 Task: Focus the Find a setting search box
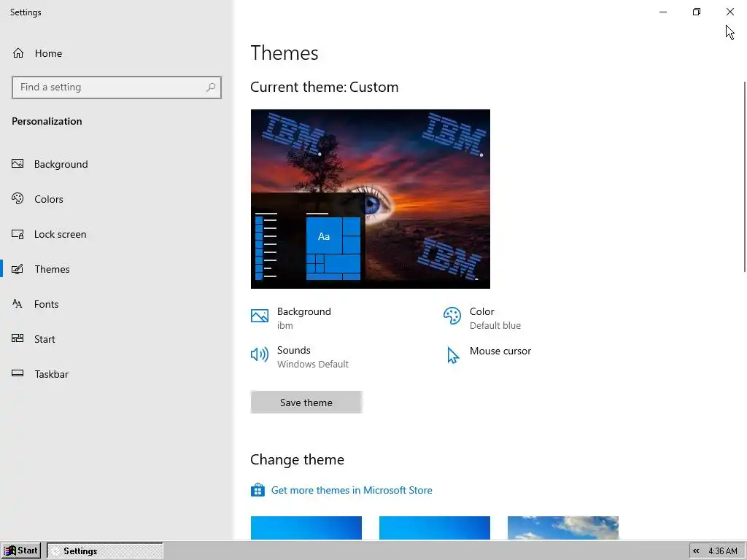click(x=116, y=87)
